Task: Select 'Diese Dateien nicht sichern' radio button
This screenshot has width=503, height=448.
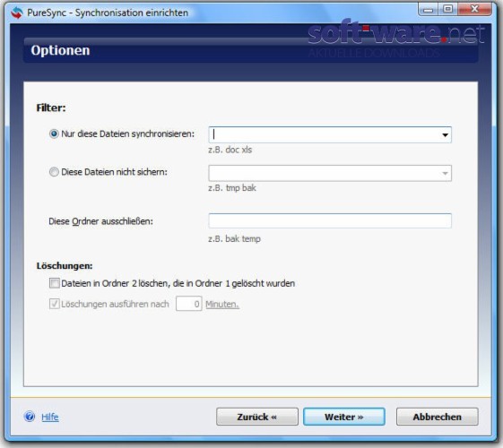Action: click(54, 172)
